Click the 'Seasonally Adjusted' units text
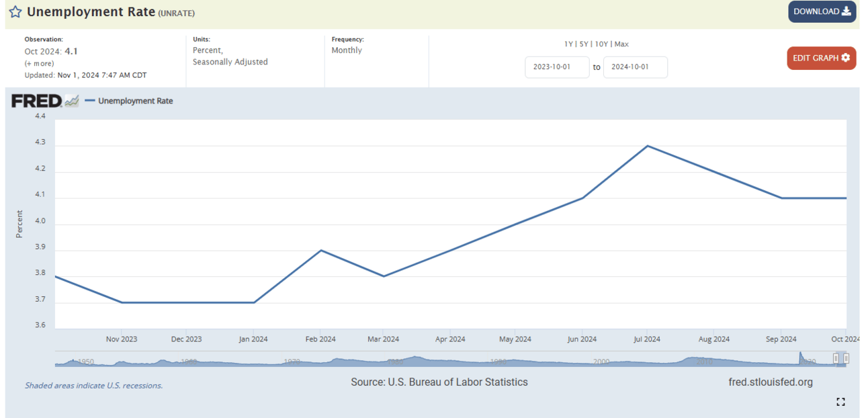 (x=230, y=62)
